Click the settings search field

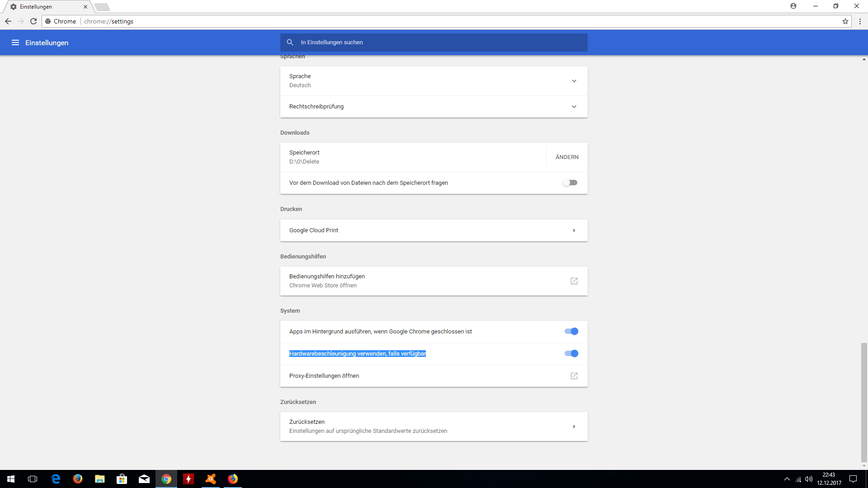click(434, 42)
